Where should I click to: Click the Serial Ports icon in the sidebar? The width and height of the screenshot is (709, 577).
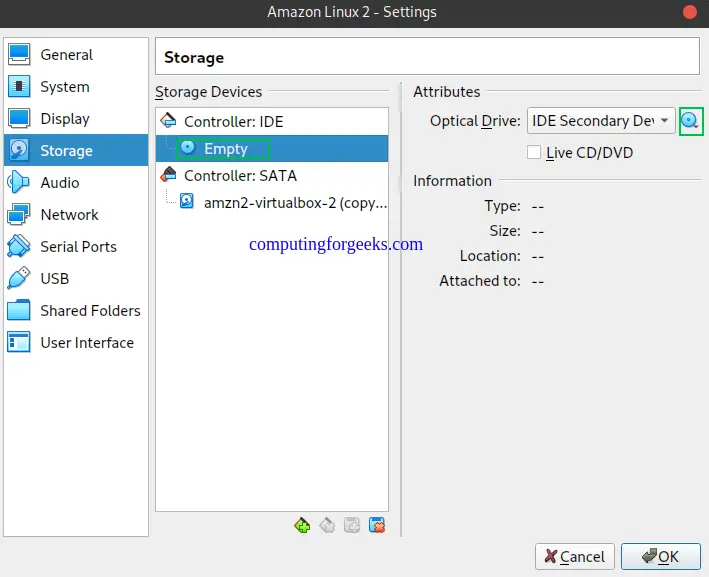(19, 246)
